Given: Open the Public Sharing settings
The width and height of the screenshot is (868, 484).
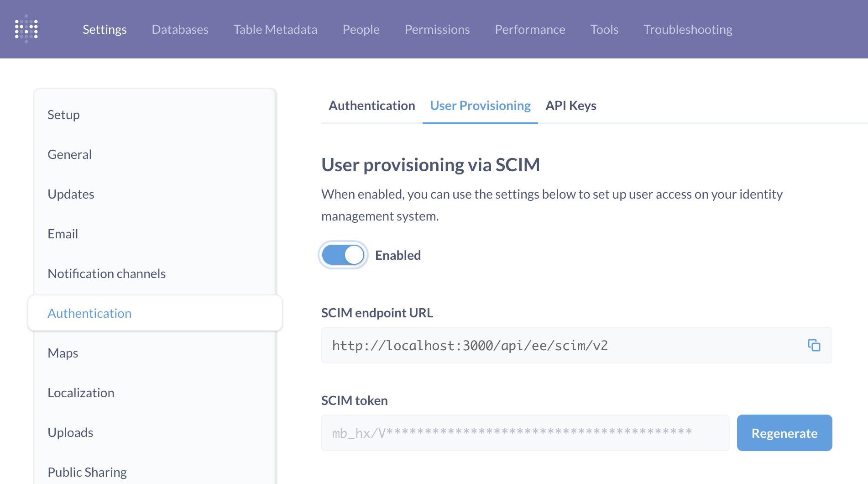Looking at the screenshot, I should pyautogui.click(x=87, y=472).
